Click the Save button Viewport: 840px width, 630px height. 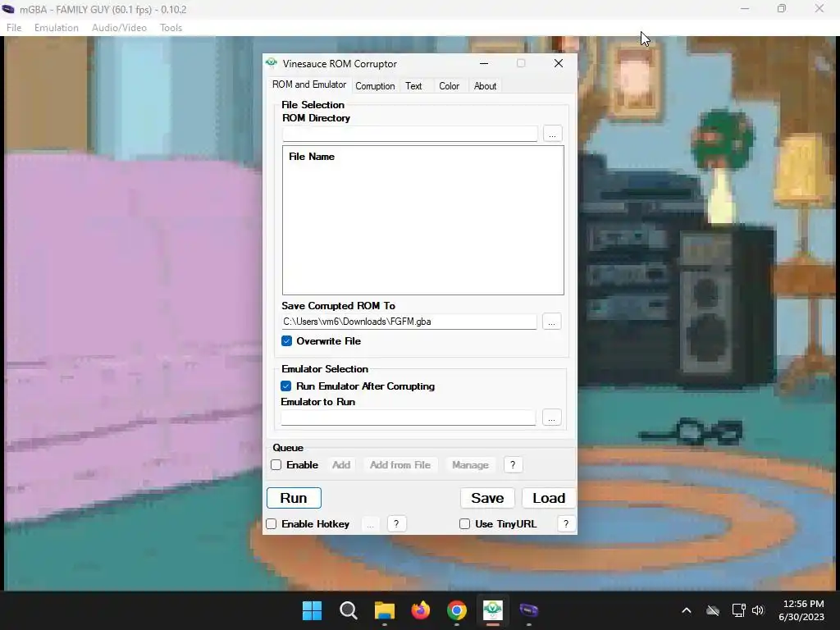point(487,498)
